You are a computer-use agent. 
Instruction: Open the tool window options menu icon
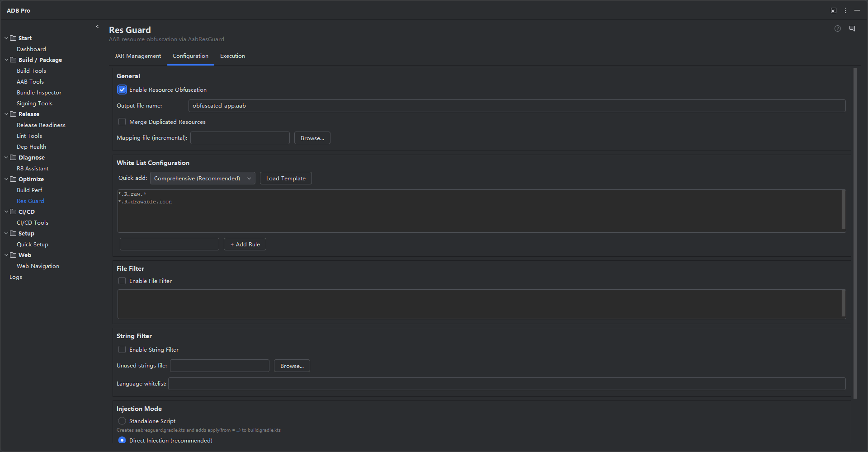pyautogui.click(x=845, y=10)
